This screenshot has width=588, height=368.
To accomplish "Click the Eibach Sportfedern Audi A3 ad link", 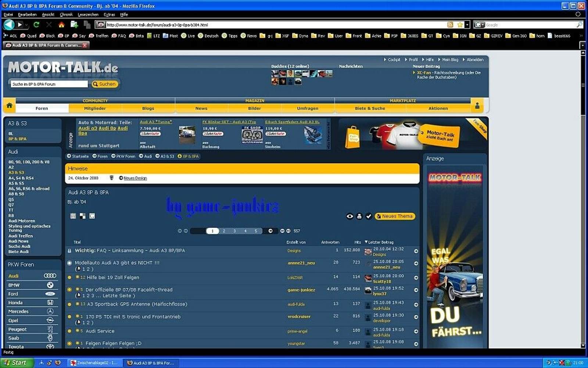I will [292, 122].
